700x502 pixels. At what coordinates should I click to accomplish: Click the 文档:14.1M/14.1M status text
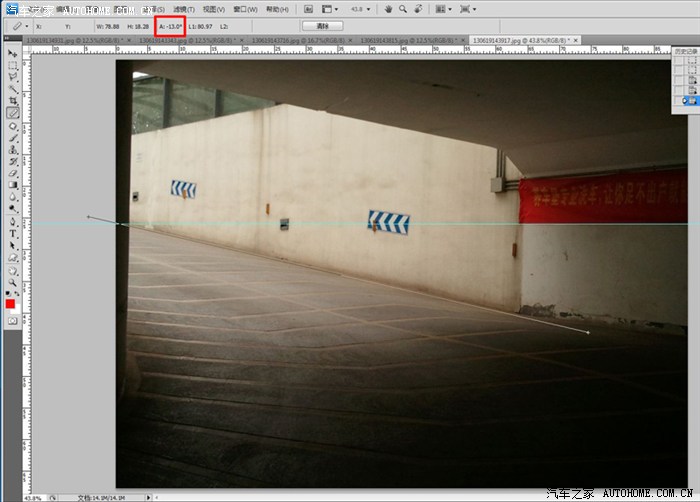101,498
